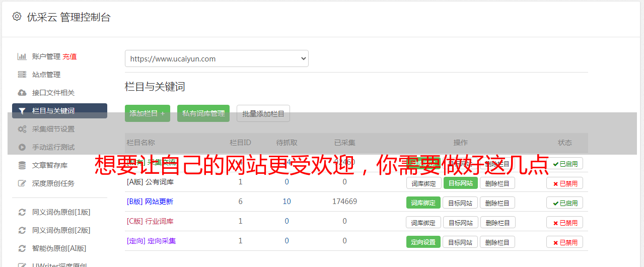Screen dimensions: 644x267
Task: Follow the red 充值 link
Action: coord(69,56)
